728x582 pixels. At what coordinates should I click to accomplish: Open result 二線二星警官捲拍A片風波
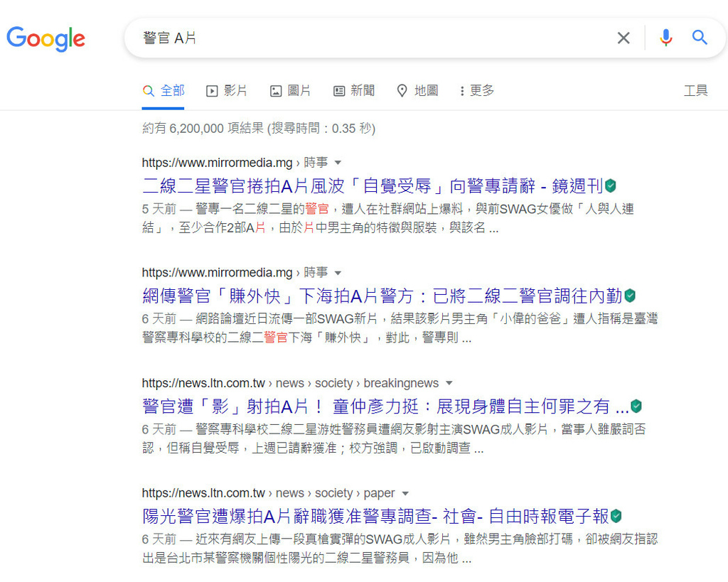tap(373, 186)
